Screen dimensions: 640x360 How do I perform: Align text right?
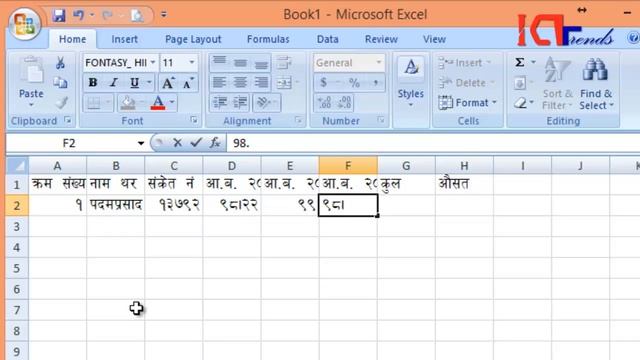261,82
